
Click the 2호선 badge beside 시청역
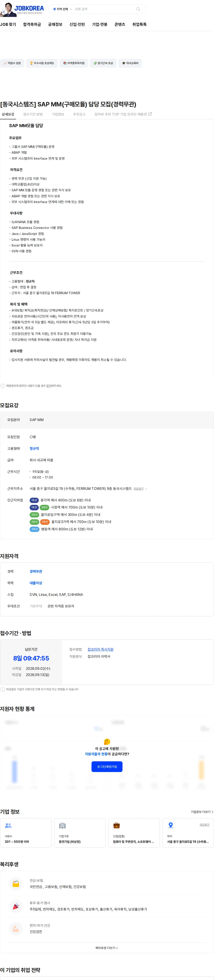45,507
